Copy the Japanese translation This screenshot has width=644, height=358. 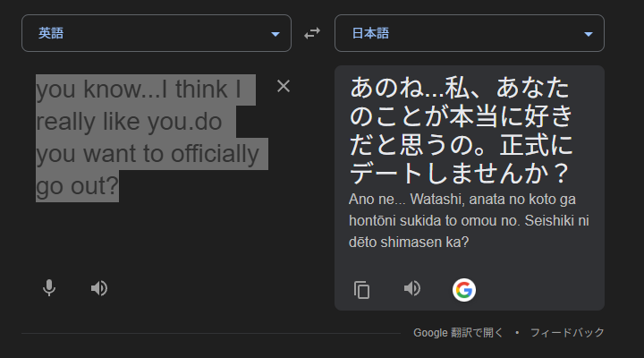click(x=361, y=289)
